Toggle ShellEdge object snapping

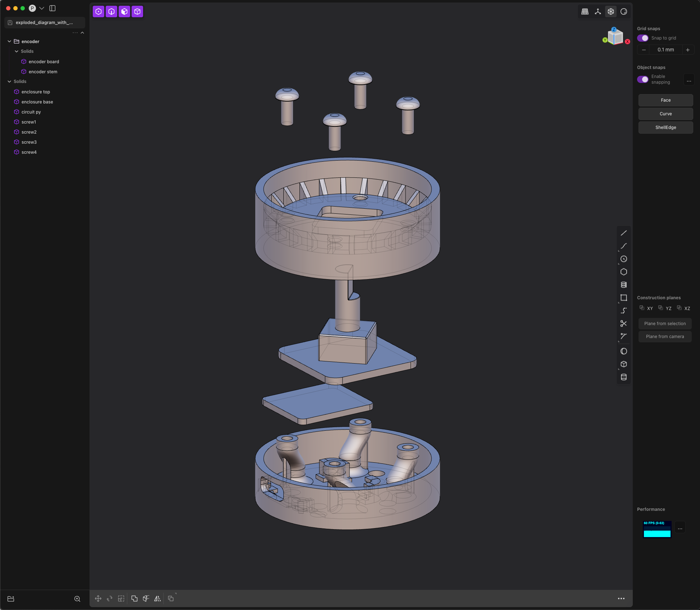665,127
